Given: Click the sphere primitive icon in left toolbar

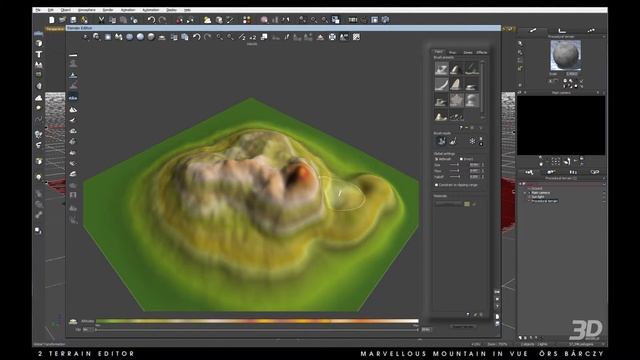Looking at the screenshot, I should pos(39,43).
